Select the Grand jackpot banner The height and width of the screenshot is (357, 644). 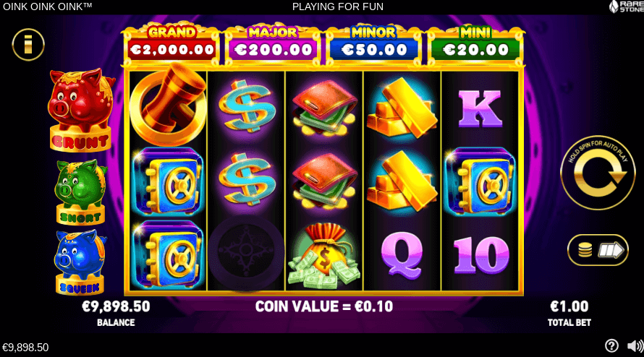[171, 44]
